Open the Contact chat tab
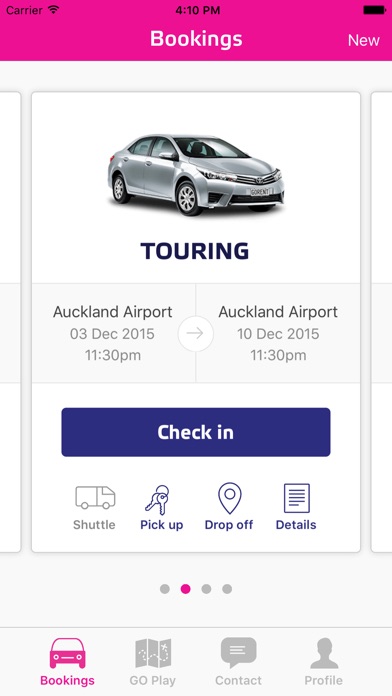The image size is (392, 696). (238, 661)
